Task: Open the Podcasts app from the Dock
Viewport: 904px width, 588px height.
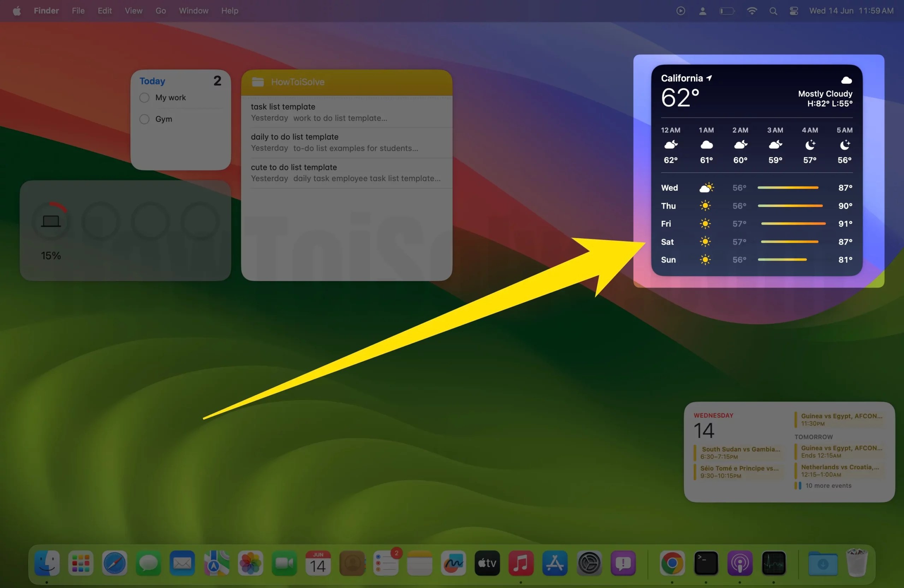Action: point(739,563)
